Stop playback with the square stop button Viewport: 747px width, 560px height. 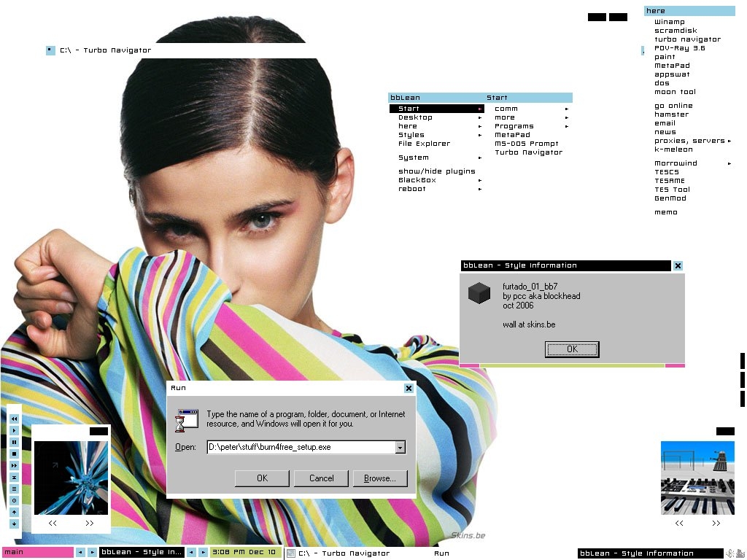[x=14, y=454]
